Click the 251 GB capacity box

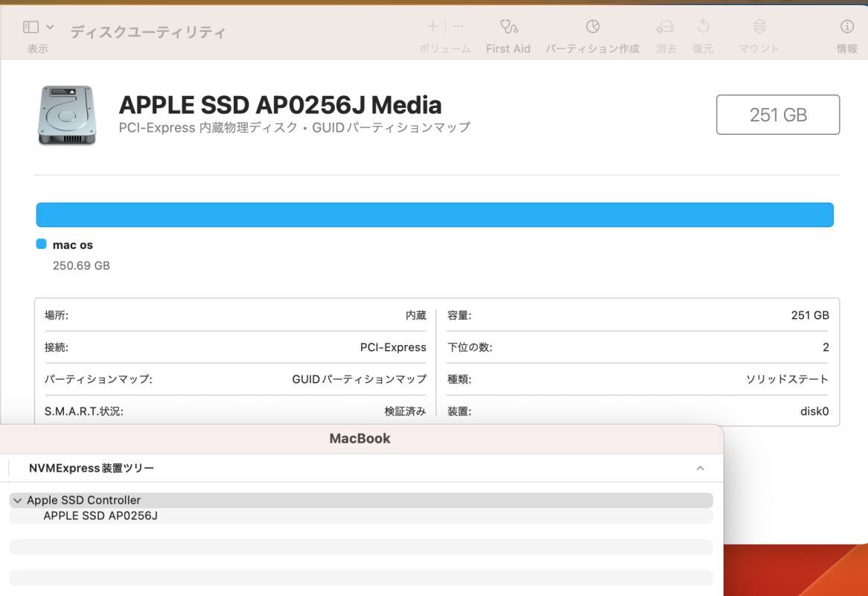point(777,114)
